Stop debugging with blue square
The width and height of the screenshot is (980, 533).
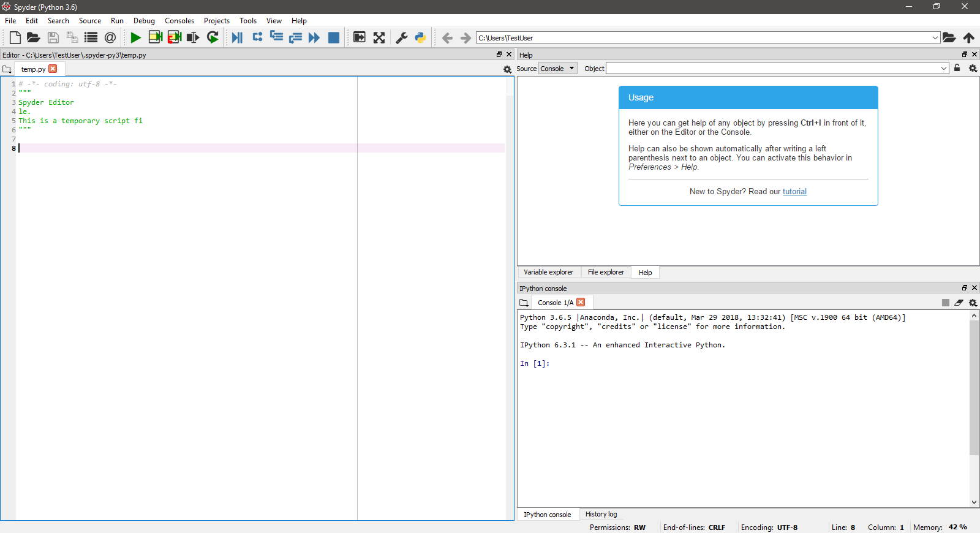click(334, 37)
